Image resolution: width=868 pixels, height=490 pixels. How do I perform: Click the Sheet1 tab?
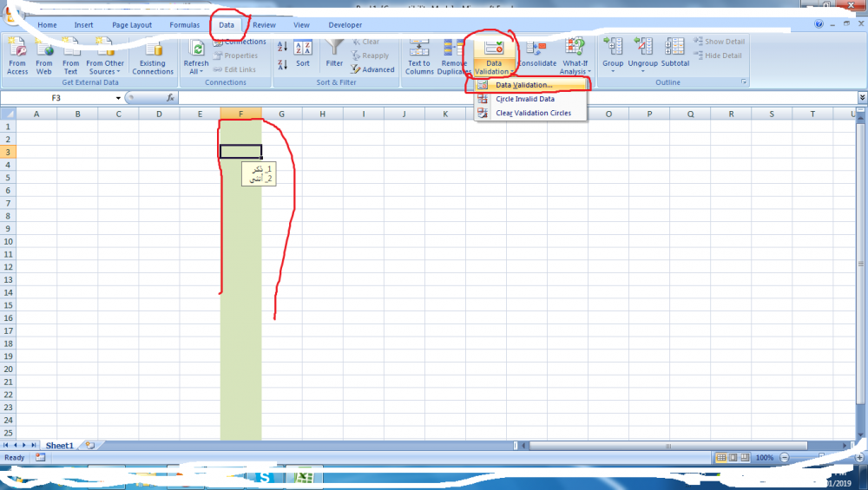pos(59,445)
